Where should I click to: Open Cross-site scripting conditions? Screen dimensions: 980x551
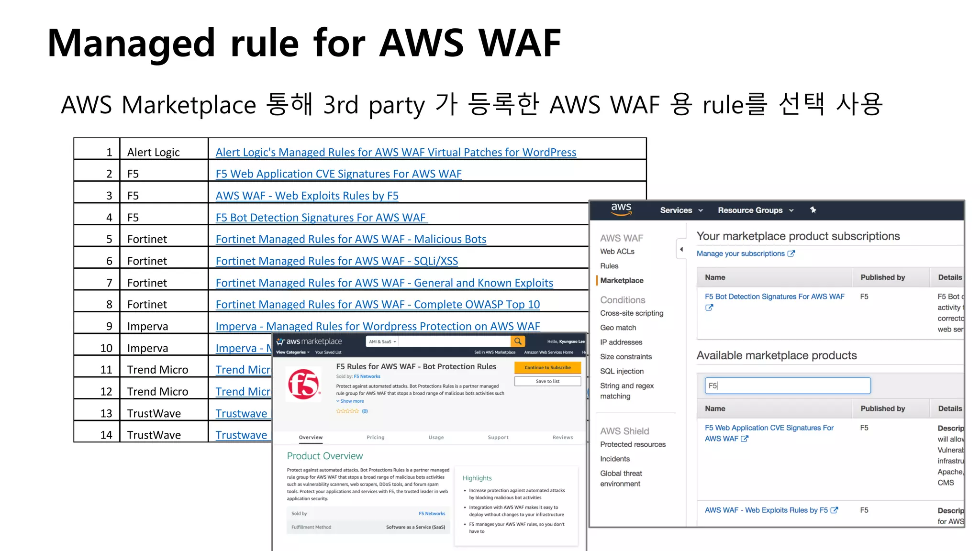click(632, 313)
